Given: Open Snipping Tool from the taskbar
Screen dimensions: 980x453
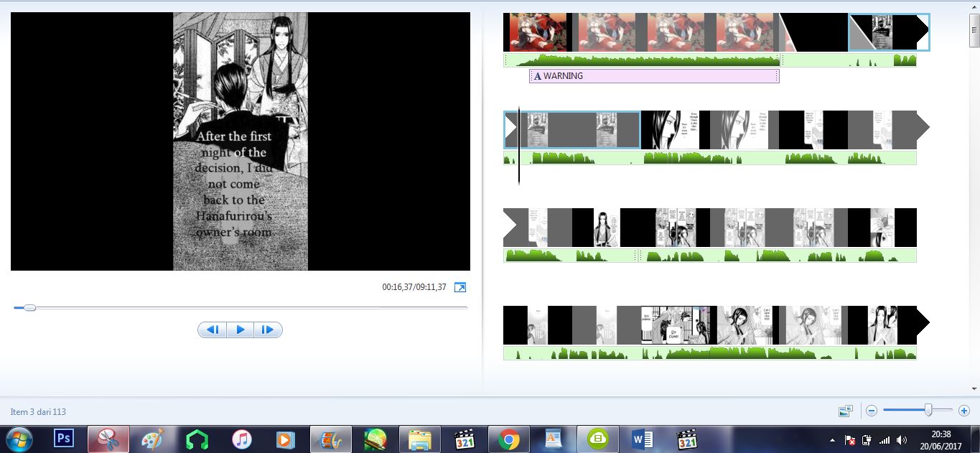Looking at the screenshot, I should point(108,439).
